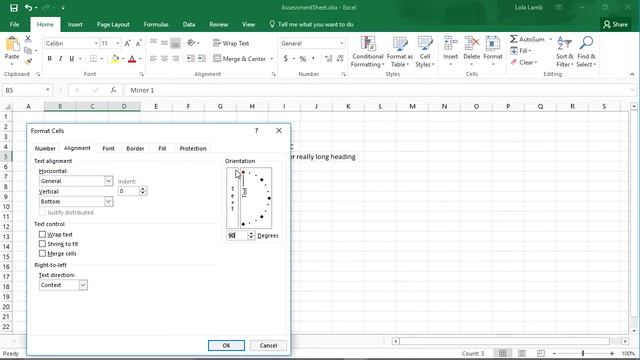Screen dimensions: 640x360
Task: Apply Percent Style
Action: point(302,59)
